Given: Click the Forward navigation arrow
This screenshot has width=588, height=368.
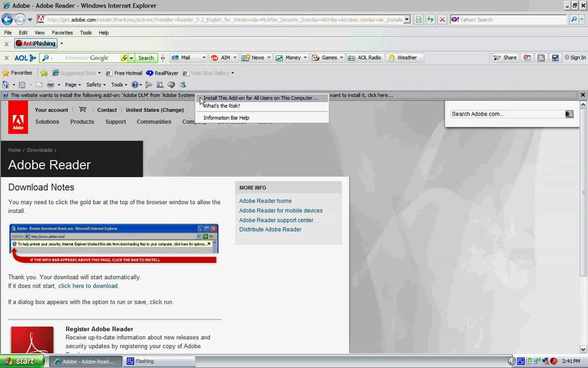Looking at the screenshot, I should (x=20, y=19).
